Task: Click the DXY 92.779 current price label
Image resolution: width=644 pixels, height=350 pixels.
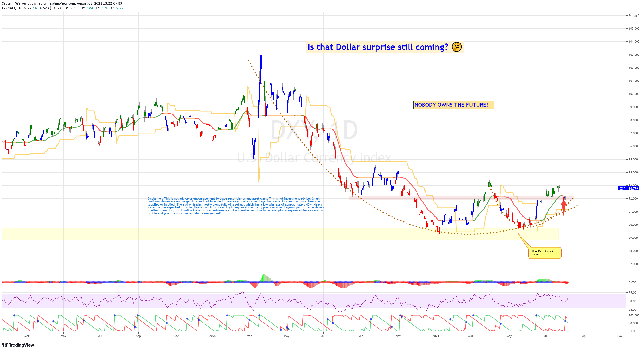Action: pos(628,188)
